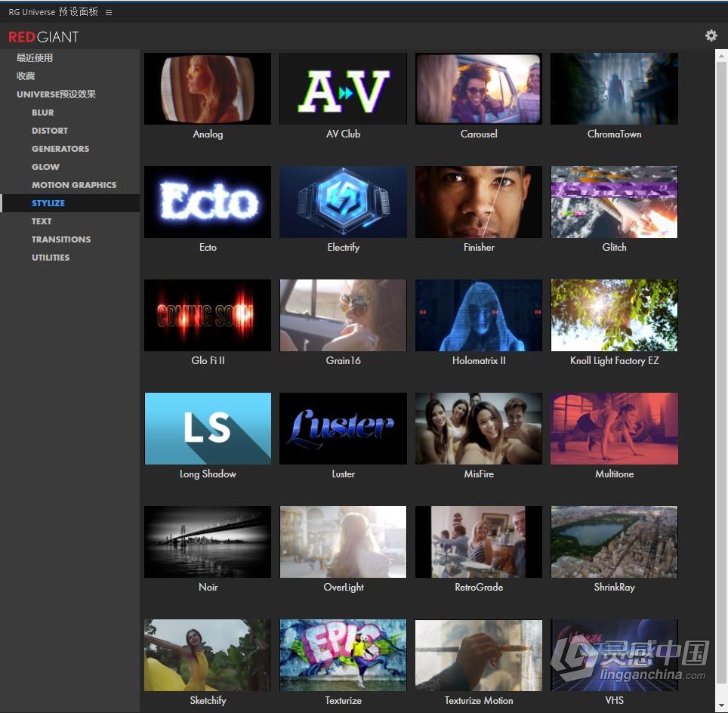Open the 收藏 favorites list
Image resolution: width=728 pixels, height=713 pixels.
[26, 76]
